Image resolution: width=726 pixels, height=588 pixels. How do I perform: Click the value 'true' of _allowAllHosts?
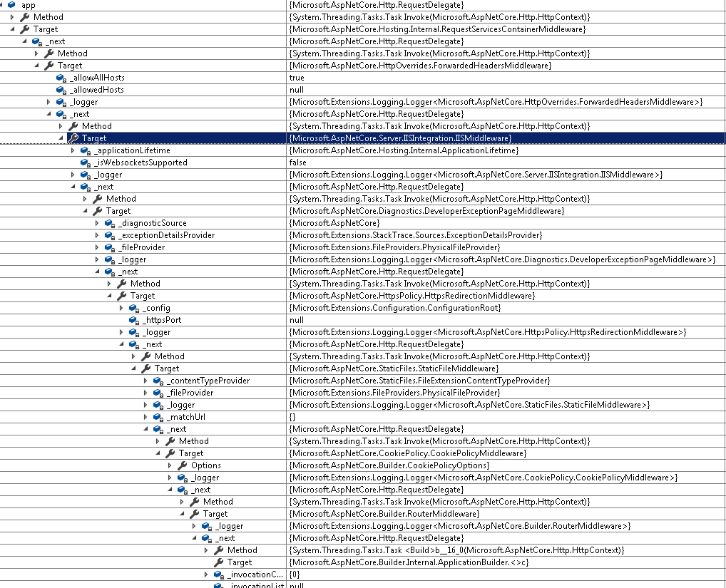tap(297, 78)
